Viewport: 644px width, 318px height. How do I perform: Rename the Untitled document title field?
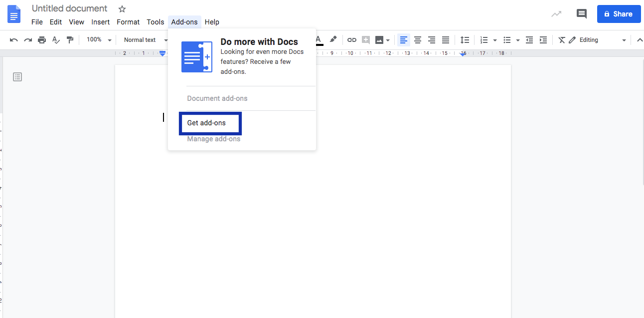coord(69,8)
